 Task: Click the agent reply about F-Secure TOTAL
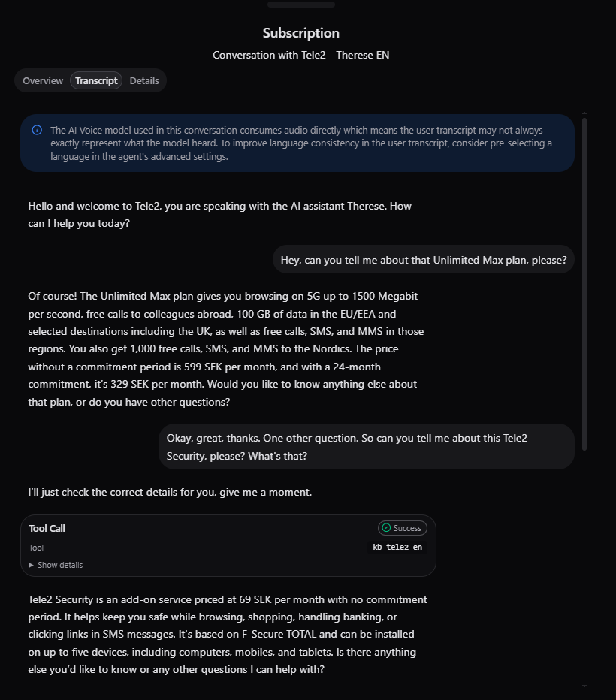click(225, 635)
